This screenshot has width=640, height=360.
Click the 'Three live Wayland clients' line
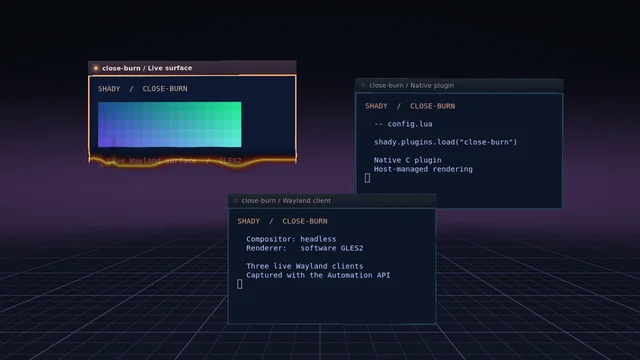[x=304, y=266]
